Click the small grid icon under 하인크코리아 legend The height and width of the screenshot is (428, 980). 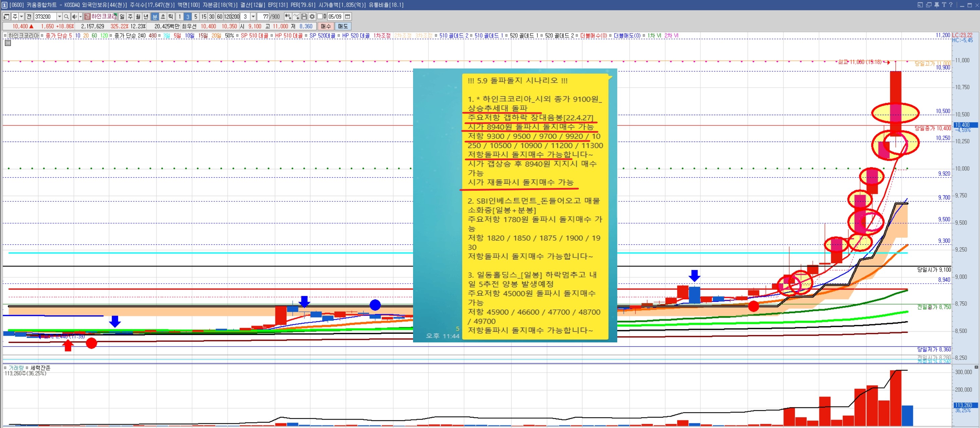click(x=8, y=43)
